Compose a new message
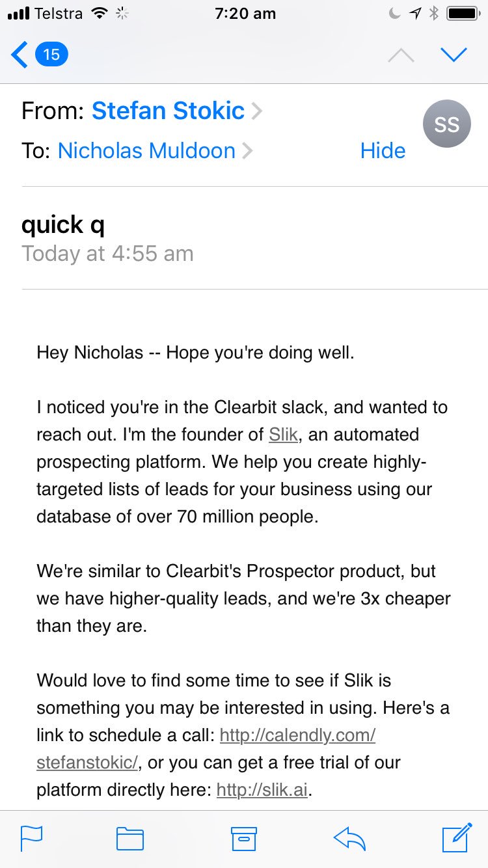Screen dimensions: 488x868 pos(456,837)
